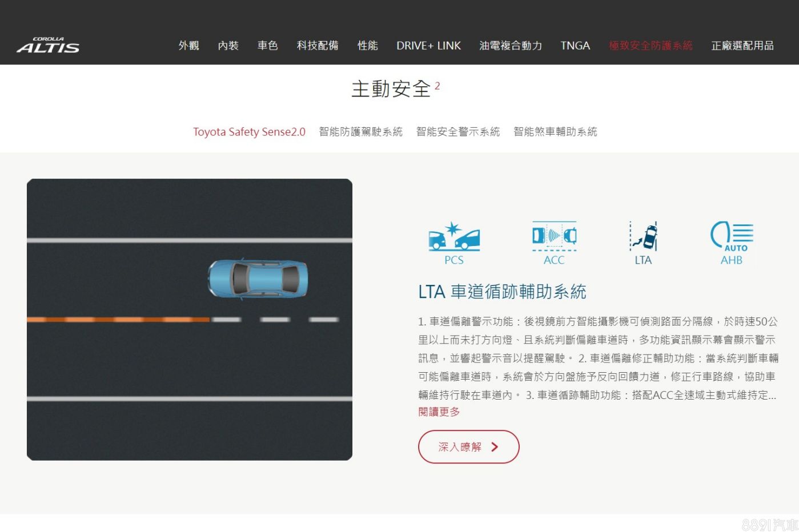Select the PCS pre-collision system icon
The image size is (799, 532).
tap(454, 243)
